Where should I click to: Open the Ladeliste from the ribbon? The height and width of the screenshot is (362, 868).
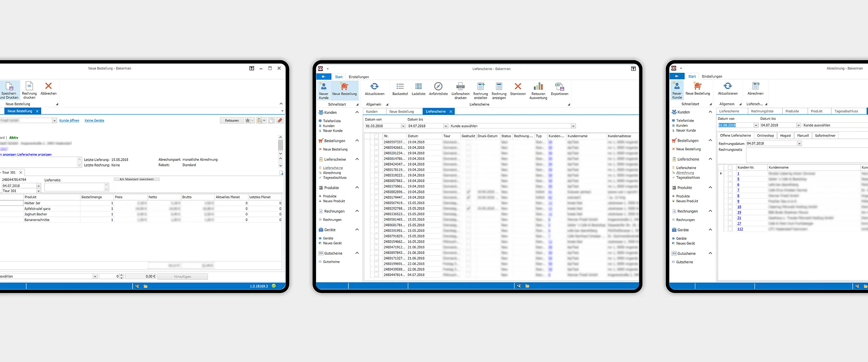(418, 87)
